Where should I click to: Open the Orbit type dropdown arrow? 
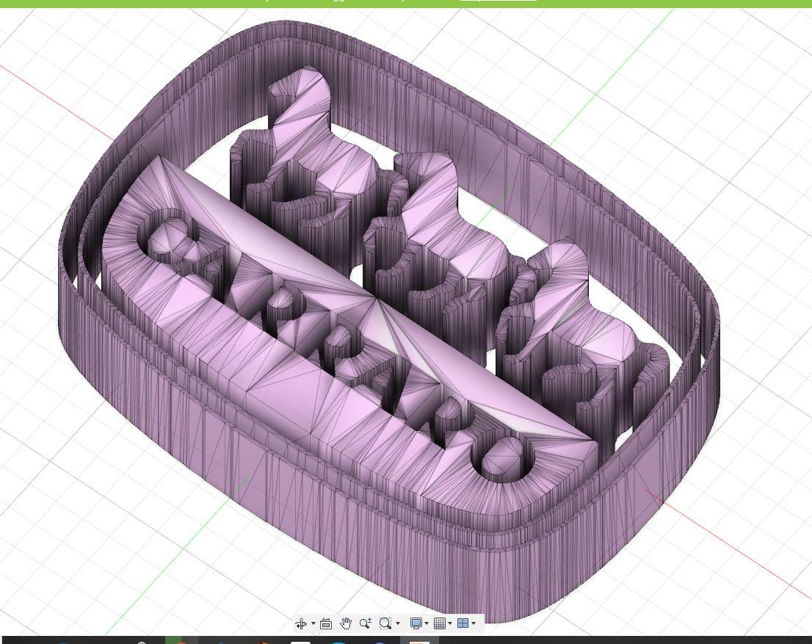click(313, 623)
